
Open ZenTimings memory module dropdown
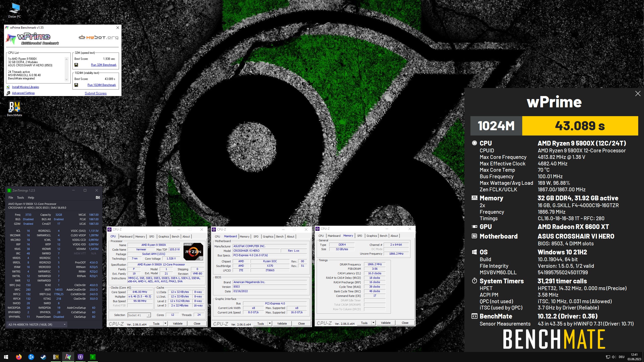click(37, 325)
